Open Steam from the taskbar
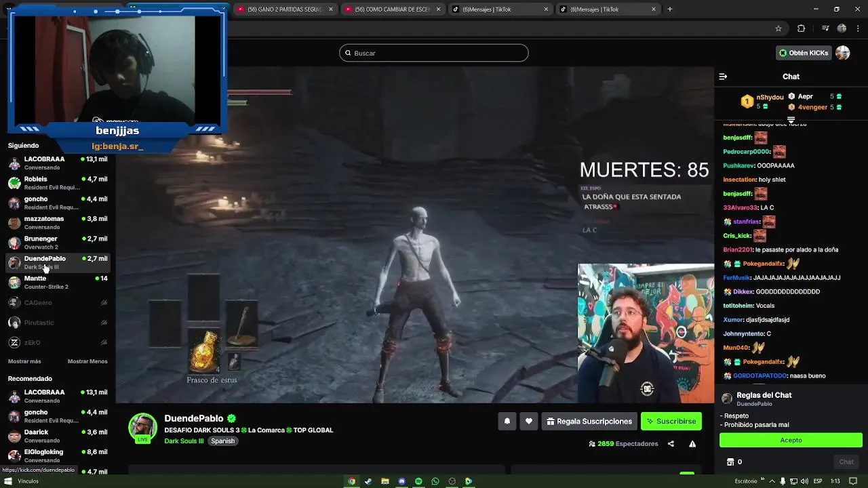Viewport: 868px width, 488px height. (368, 481)
